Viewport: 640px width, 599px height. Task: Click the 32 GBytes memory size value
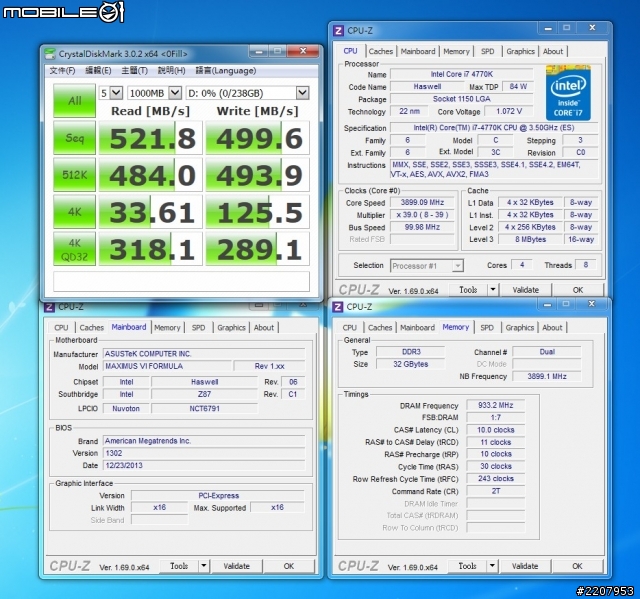411,364
